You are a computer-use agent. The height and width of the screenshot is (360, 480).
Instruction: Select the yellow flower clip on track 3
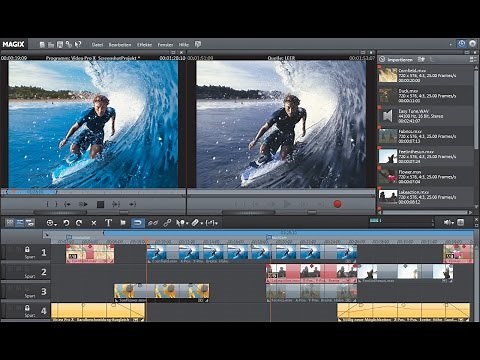point(162,293)
